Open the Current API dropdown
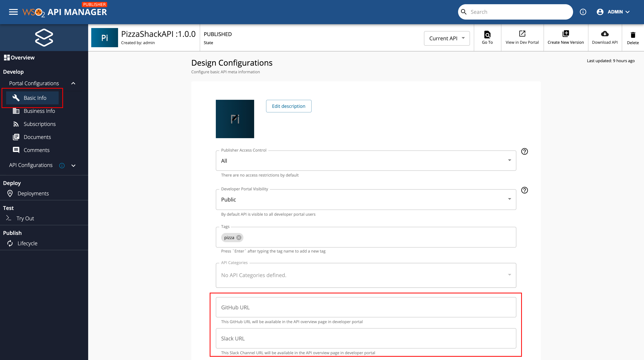Viewport: 644px width, 360px height. pos(447,38)
